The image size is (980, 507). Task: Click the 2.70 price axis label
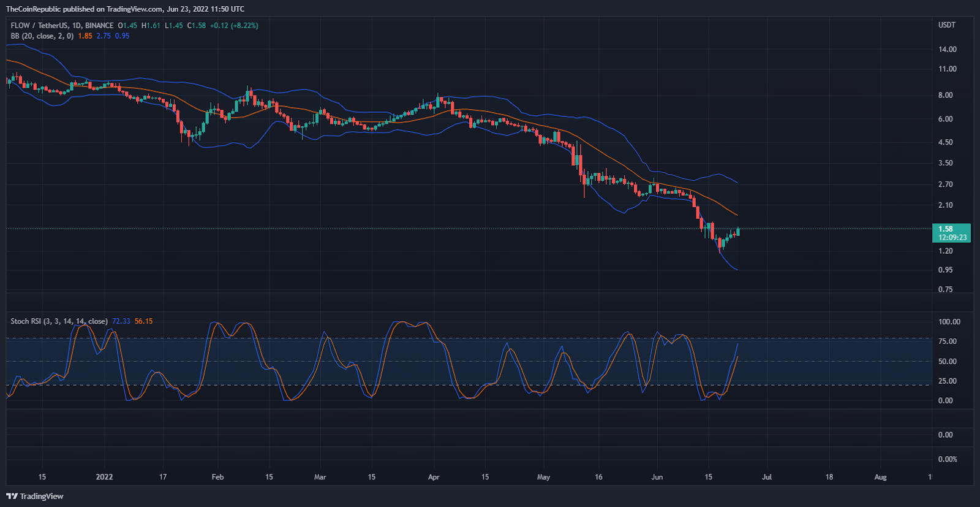(x=946, y=185)
